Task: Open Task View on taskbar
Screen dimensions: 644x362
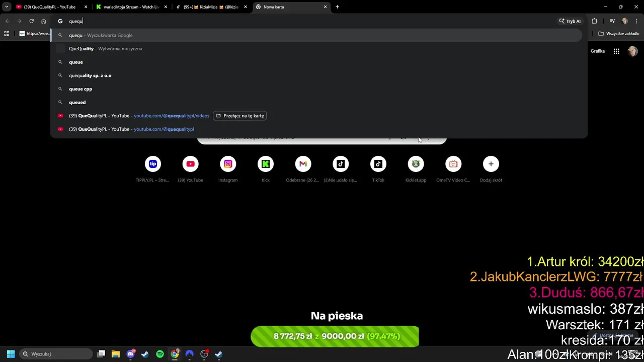Action: pyautogui.click(x=101, y=354)
